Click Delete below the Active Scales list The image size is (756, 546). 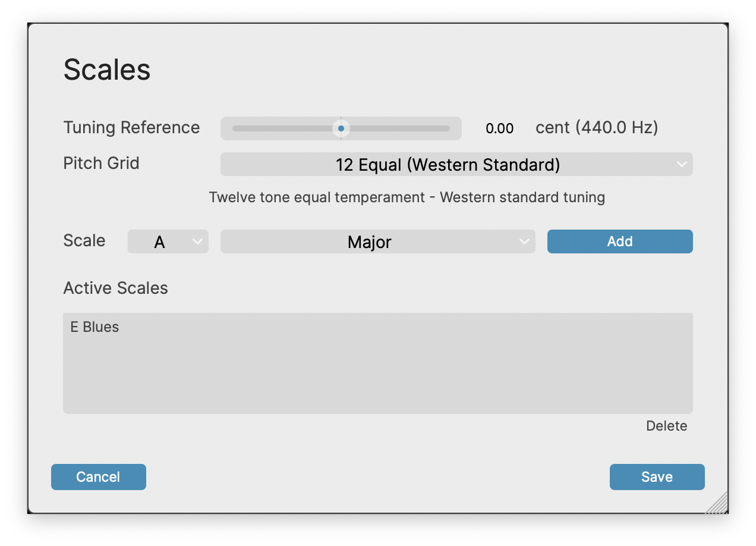[666, 426]
